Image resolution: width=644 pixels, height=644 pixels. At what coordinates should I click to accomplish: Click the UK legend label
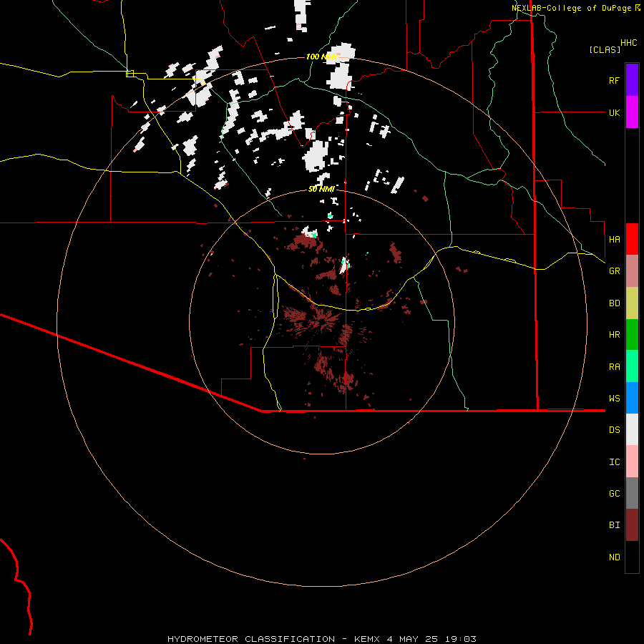(x=614, y=112)
